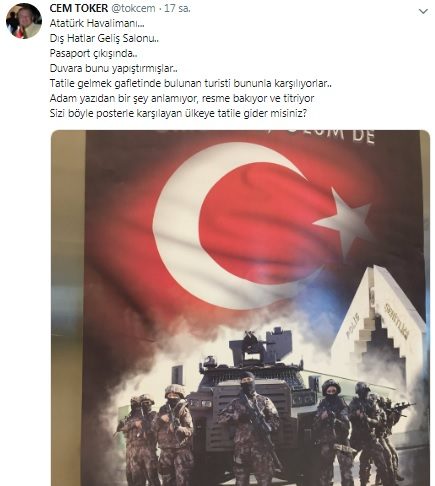Click the line 'Pasaport çıkışında..'

tap(94, 53)
